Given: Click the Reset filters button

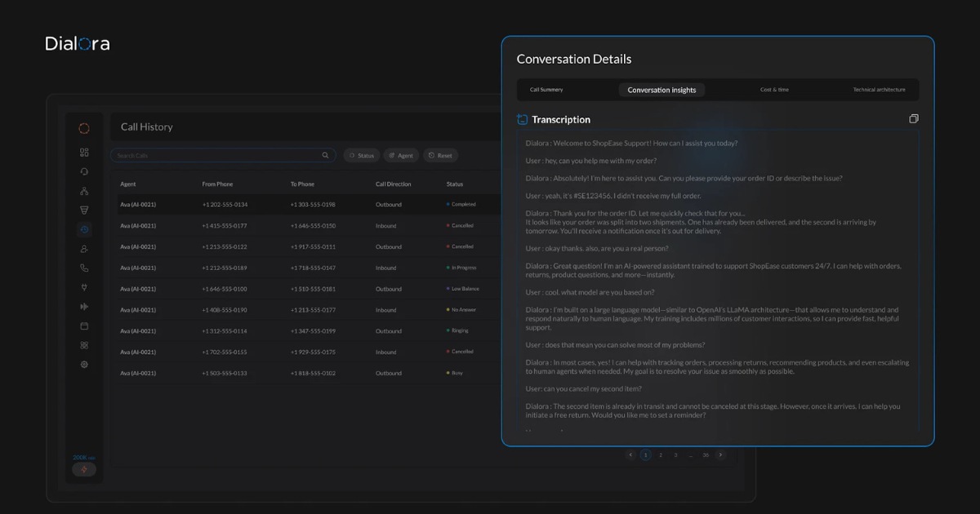Looking at the screenshot, I should 440,155.
